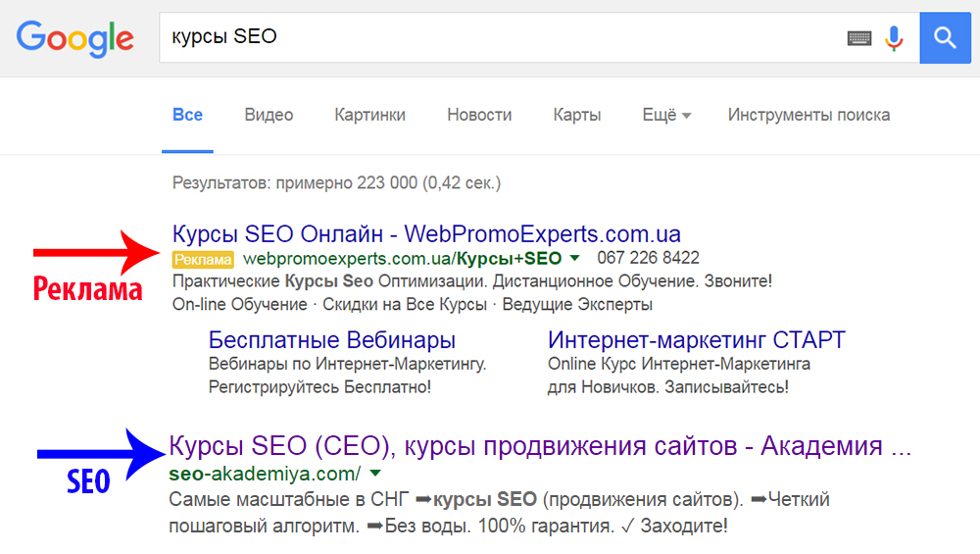The image size is (980, 554).
Task: Open the on-screen keyboard icon
Action: [859, 38]
